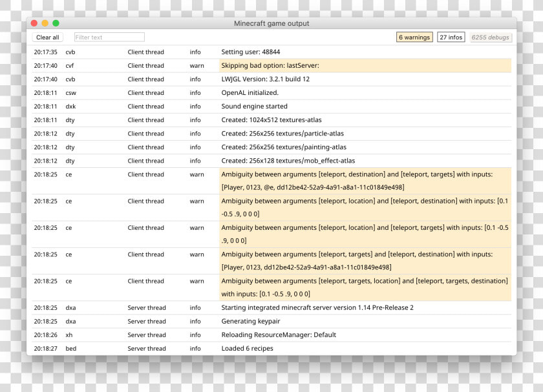Viewport: 543px width, 392px height.
Task: Click the 'cvf' source cell
Action: click(x=70, y=65)
